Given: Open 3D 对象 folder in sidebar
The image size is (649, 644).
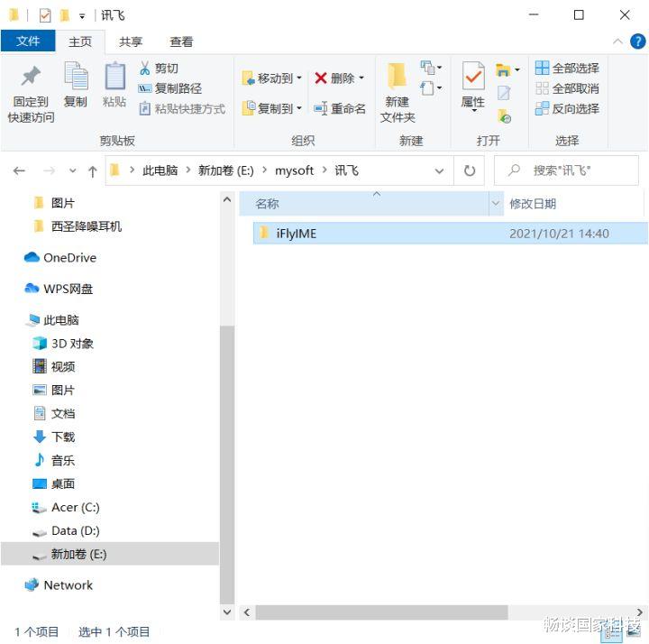Looking at the screenshot, I should 63,344.
